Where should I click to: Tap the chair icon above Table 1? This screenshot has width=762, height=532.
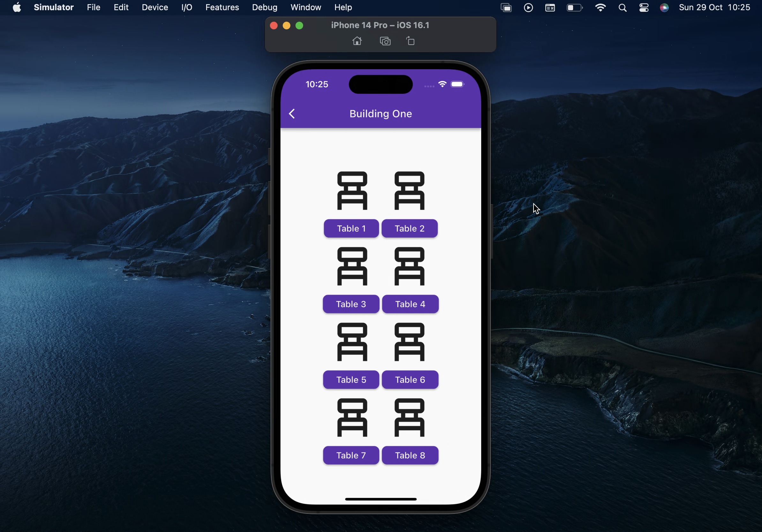(x=352, y=191)
